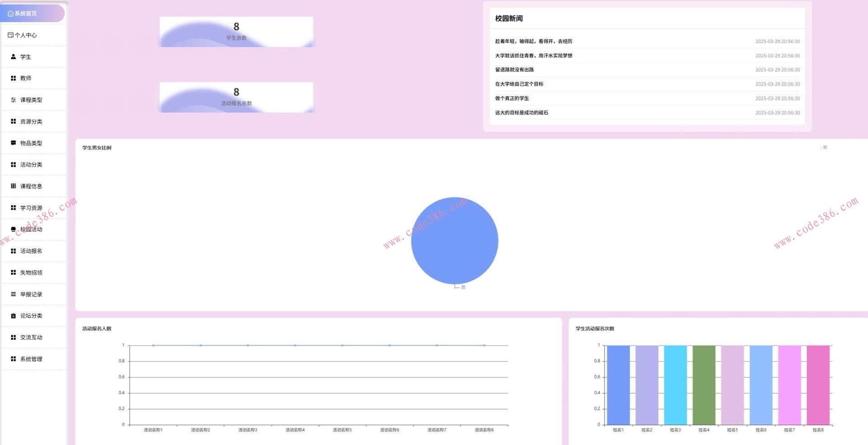Click the blue bar for 姓名1

coord(618,385)
